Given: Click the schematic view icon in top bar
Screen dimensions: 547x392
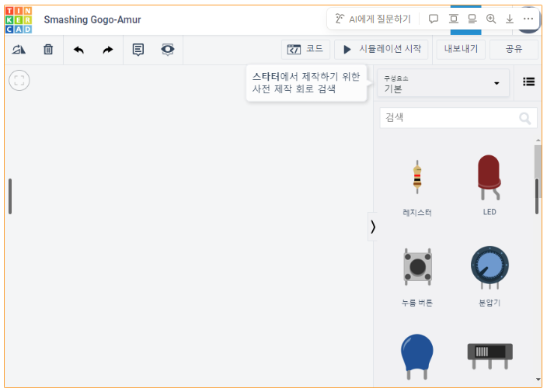Looking at the screenshot, I should [472, 19].
